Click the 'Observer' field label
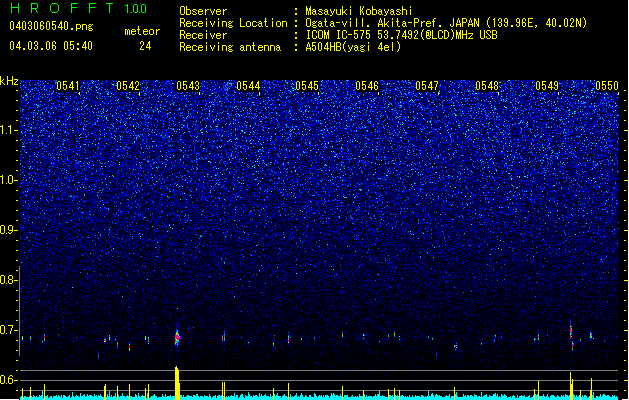This screenshot has height=400, width=629. 203,11
